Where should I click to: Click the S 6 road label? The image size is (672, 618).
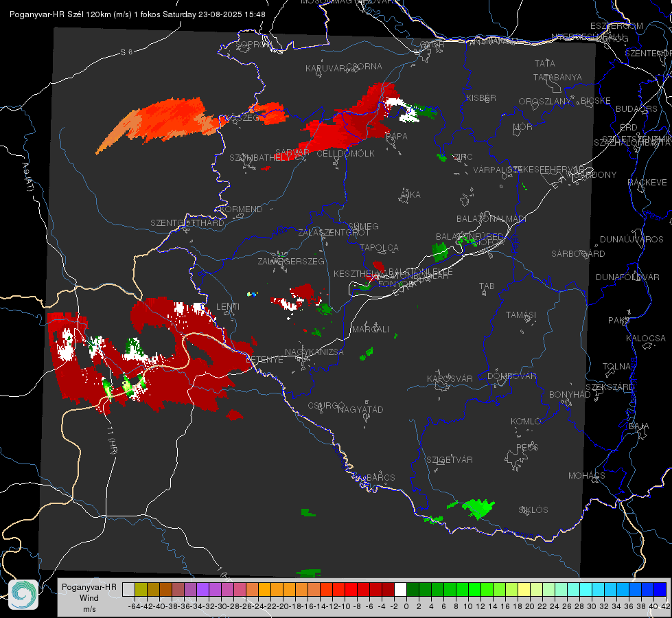[126, 52]
